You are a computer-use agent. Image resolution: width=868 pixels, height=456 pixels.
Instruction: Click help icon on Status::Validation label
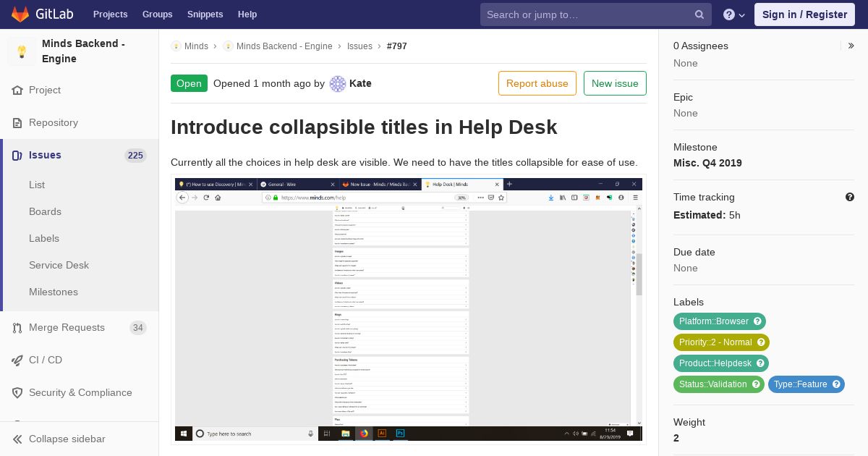[756, 384]
